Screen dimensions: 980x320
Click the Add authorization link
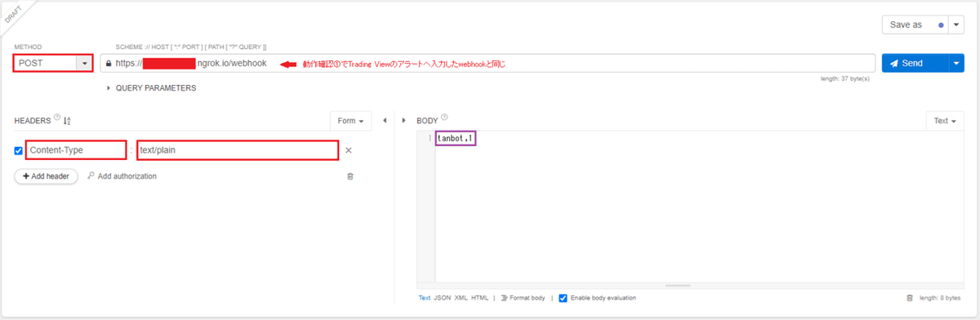[127, 176]
